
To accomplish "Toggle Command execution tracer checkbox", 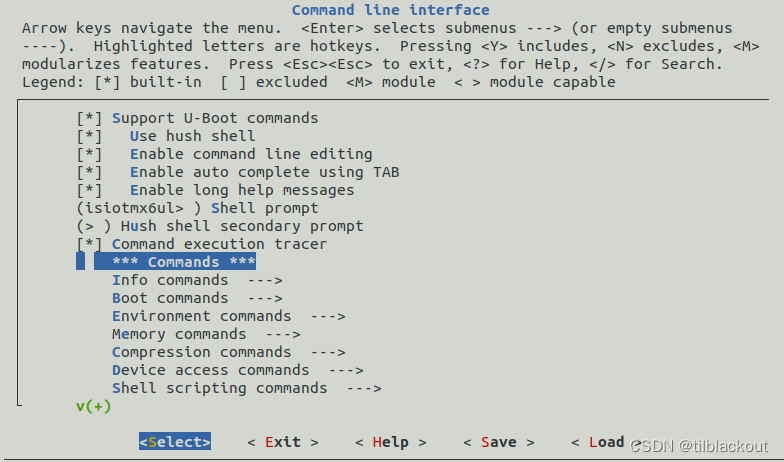I will coord(90,244).
